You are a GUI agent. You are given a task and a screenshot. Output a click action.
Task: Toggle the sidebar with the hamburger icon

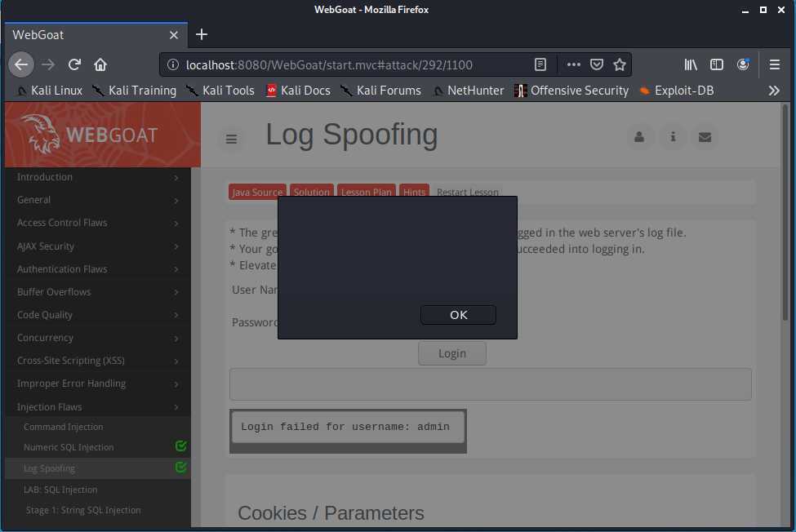(x=232, y=139)
